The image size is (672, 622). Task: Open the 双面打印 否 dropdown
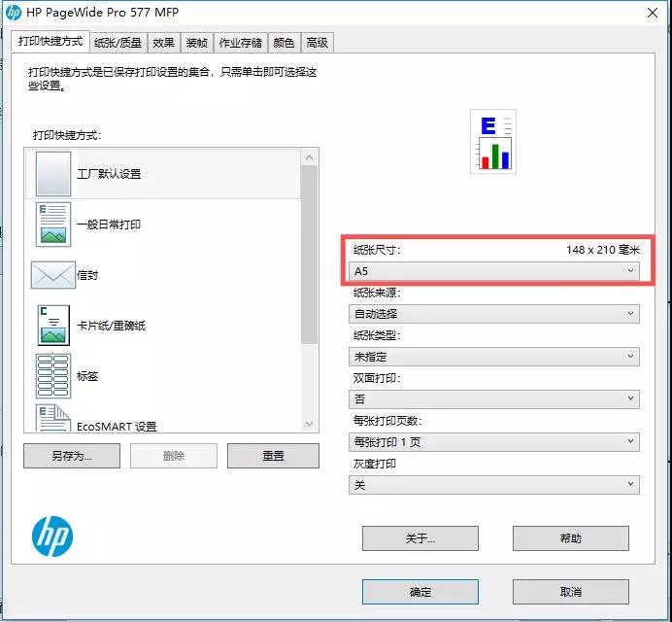click(494, 399)
